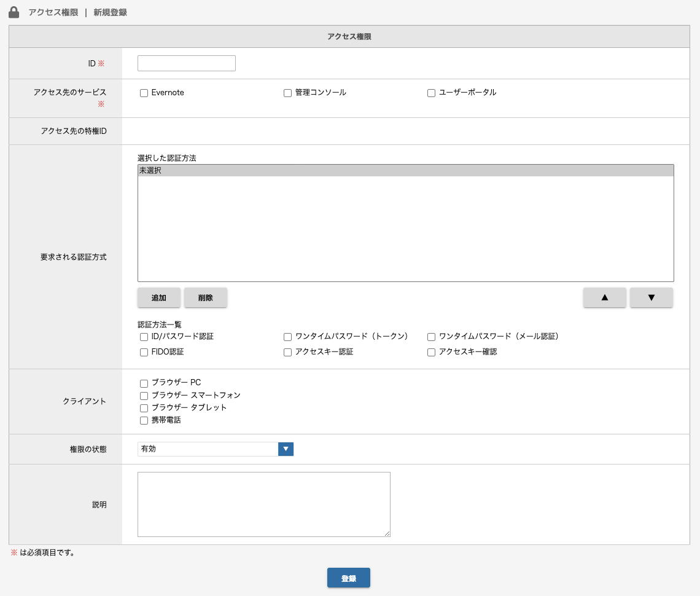
Task: Check ワンタイムパスワード（メール認証） checkbox
Action: click(431, 337)
